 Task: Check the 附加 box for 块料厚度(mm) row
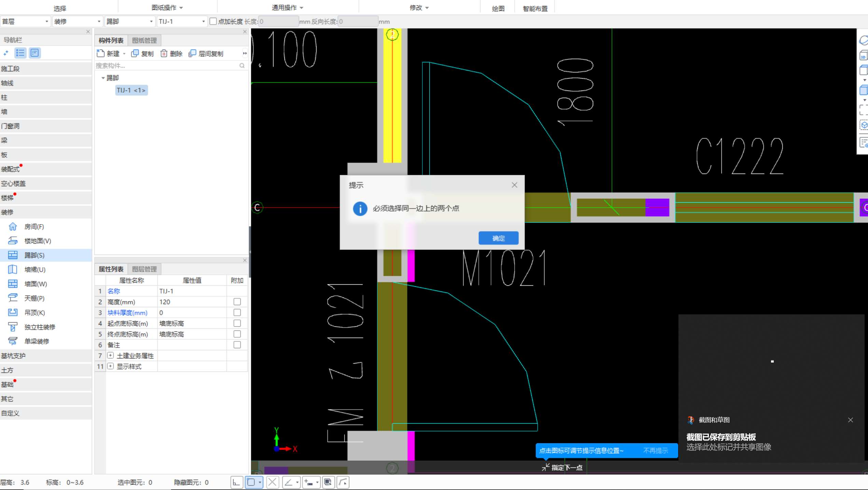(237, 313)
